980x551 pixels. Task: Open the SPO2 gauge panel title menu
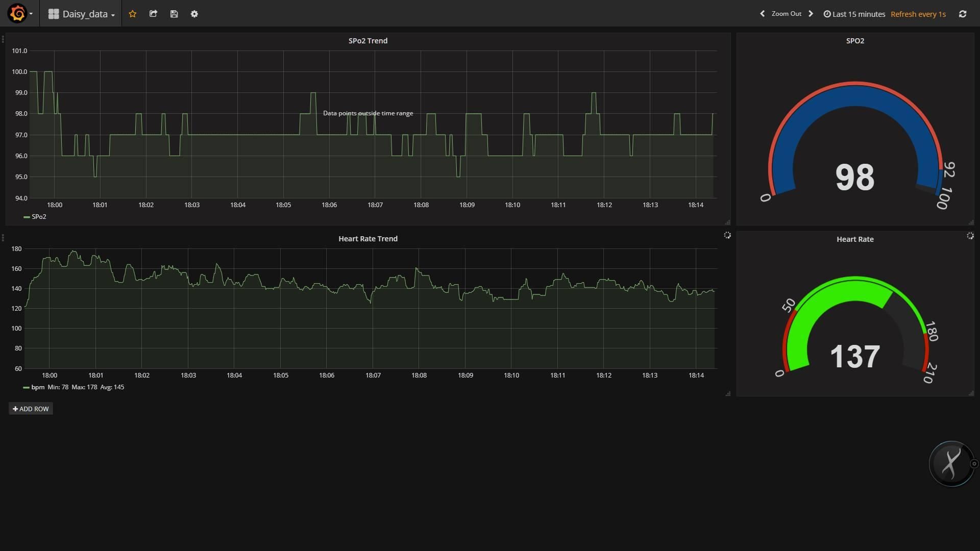855,41
